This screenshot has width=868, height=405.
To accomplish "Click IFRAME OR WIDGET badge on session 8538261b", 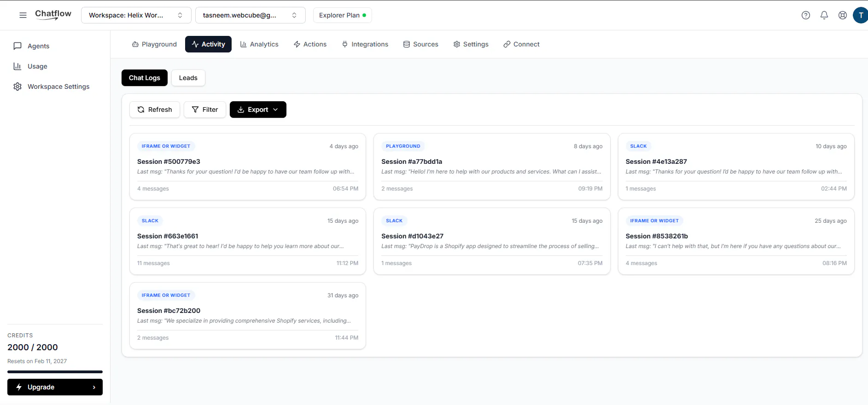I will (654, 221).
